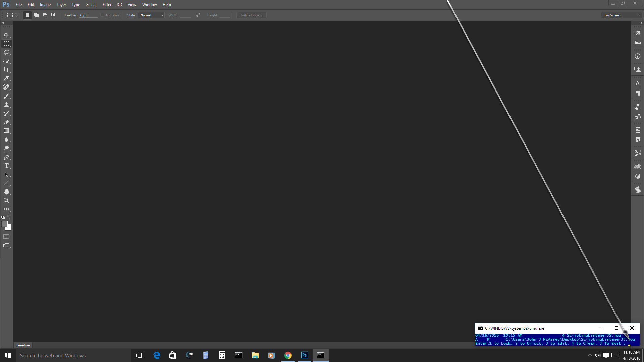
Task: Enable Add to selection mode
Action: (x=36, y=15)
